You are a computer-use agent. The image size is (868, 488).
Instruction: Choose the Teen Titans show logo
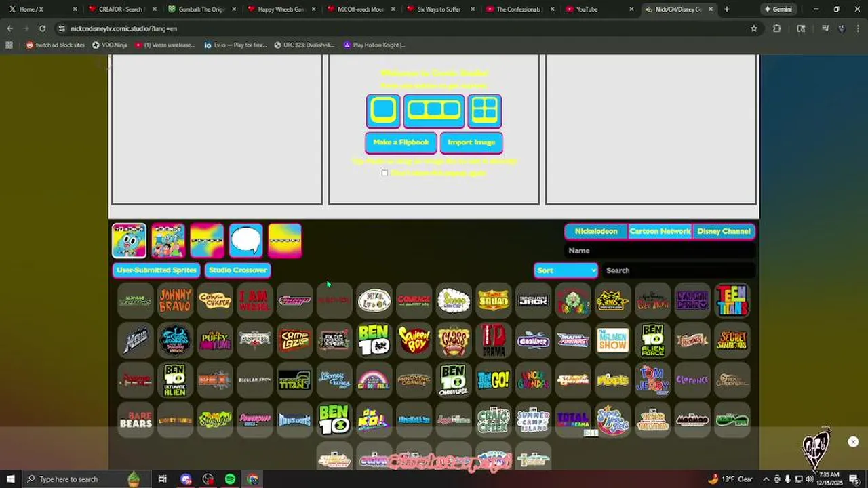[x=732, y=300]
